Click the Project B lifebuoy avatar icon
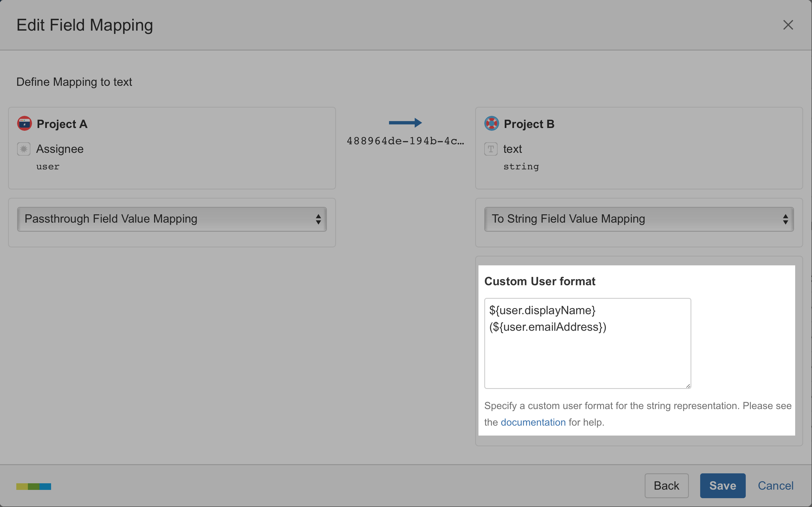 point(491,124)
